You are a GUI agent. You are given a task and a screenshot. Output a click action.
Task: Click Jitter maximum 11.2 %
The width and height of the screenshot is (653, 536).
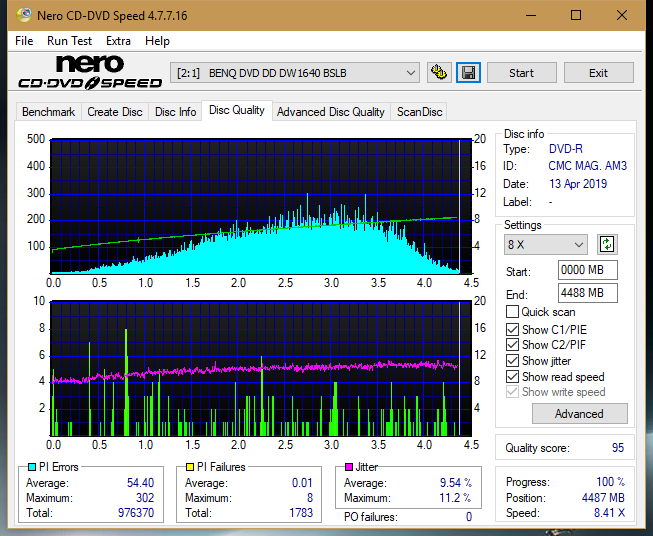[x=456, y=498]
